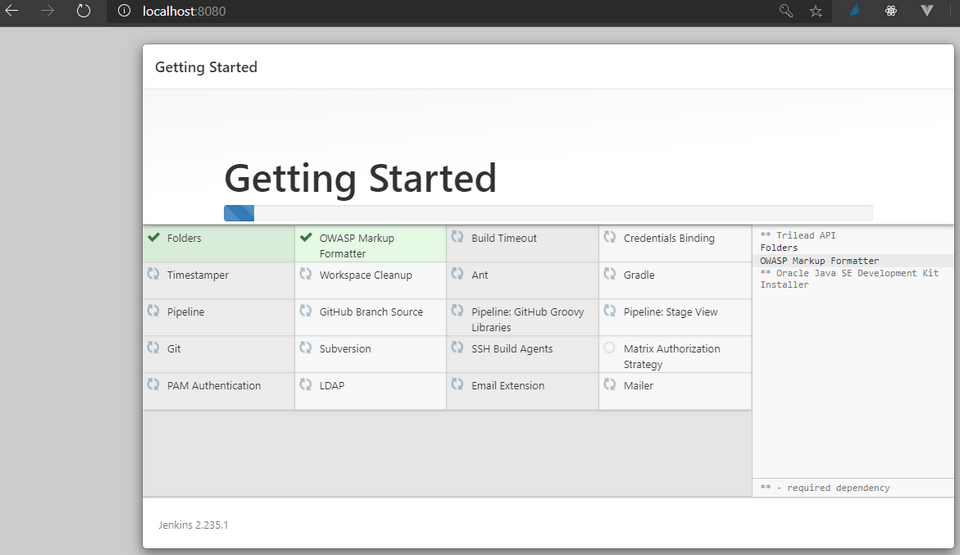Click the browser back arrow
Viewport: 960px width, 555px height.
(x=12, y=10)
